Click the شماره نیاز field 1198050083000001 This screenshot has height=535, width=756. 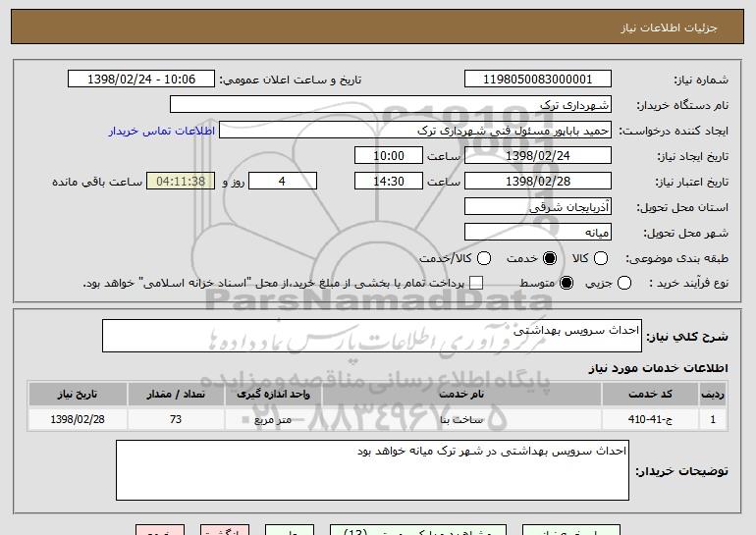(538, 80)
